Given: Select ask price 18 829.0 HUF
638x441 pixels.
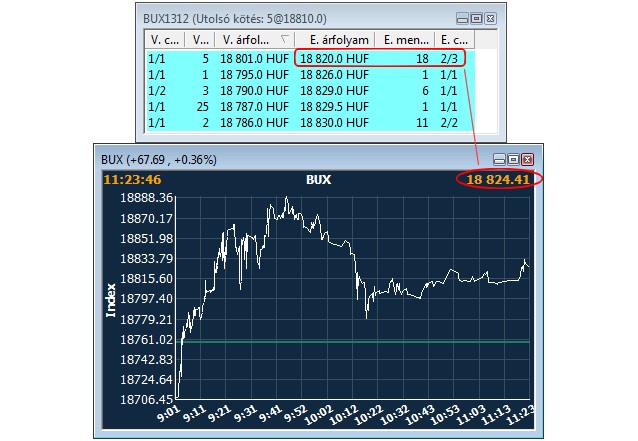Looking at the screenshot, I should [x=334, y=91].
